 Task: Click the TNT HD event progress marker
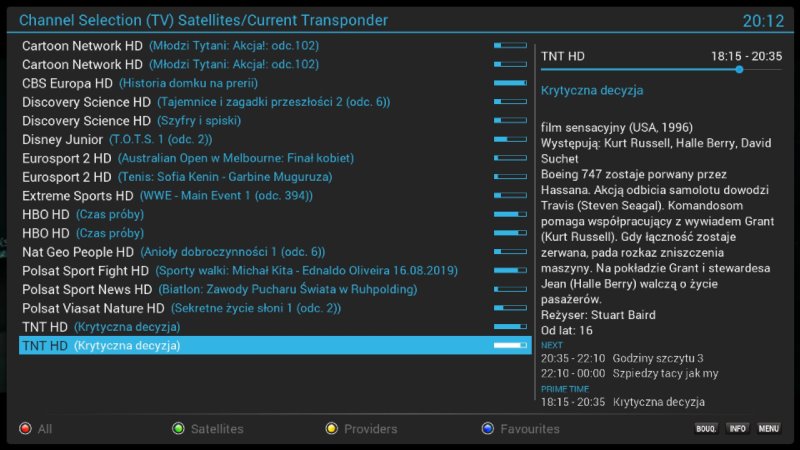point(739,69)
